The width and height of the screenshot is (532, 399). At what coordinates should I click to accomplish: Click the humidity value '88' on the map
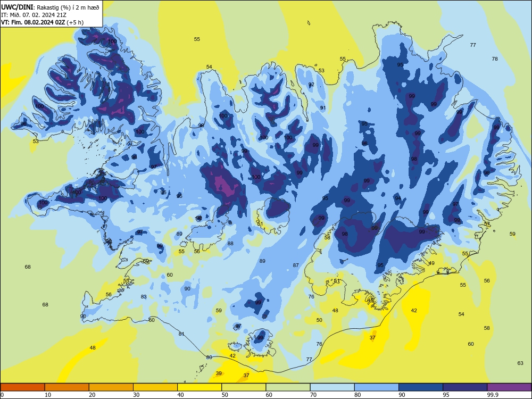pyautogui.click(x=230, y=243)
